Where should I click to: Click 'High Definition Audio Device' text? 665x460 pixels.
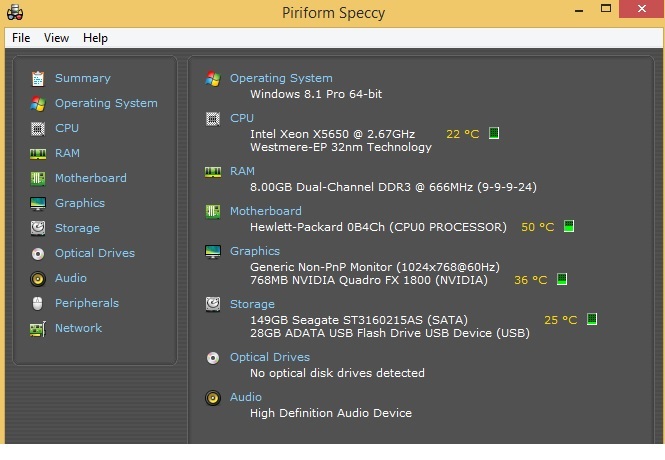(331, 413)
